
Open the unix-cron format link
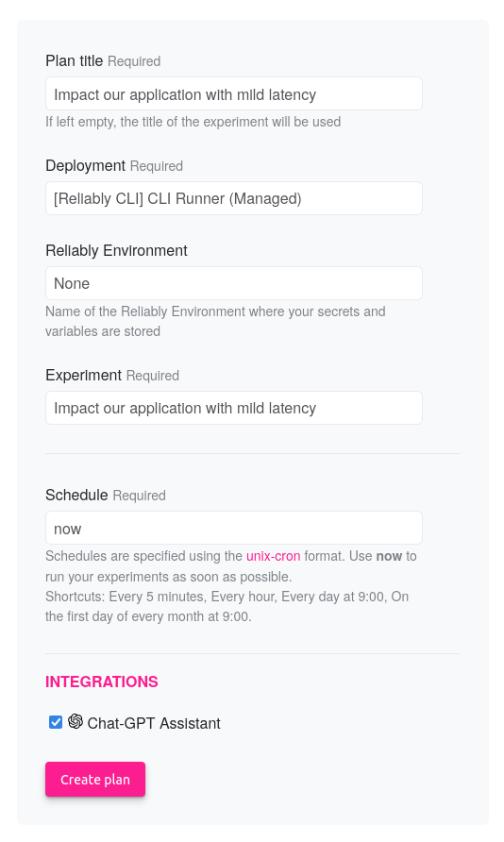click(x=273, y=556)
